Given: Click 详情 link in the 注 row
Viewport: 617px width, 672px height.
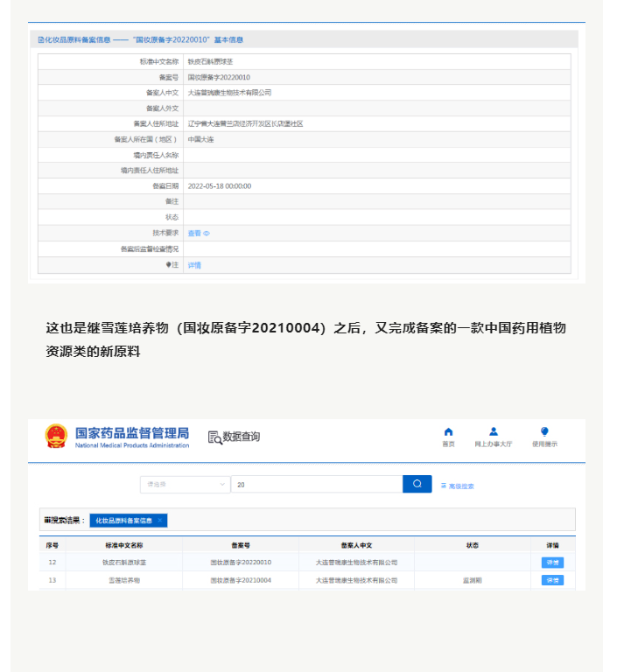Looking at the screenshot, I should click(x=194, y=265).
